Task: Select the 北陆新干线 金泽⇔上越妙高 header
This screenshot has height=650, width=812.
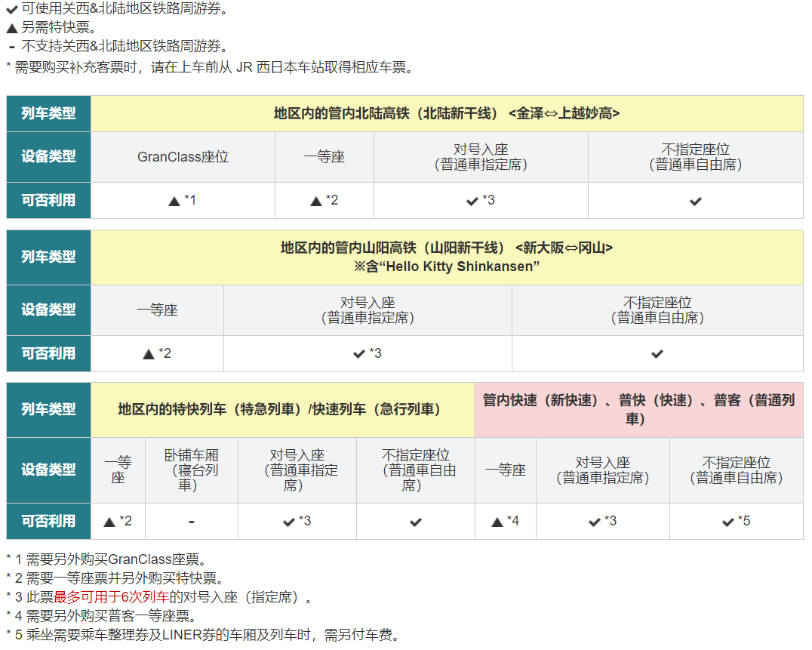Action: click(447, 114)
